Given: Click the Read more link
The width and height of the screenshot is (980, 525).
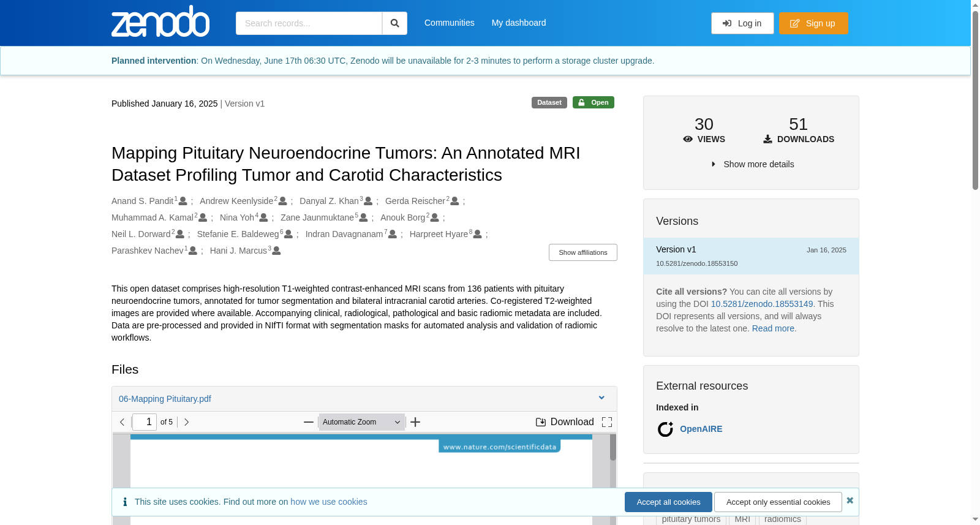Looking at the screenshot, I should point(773,328).
